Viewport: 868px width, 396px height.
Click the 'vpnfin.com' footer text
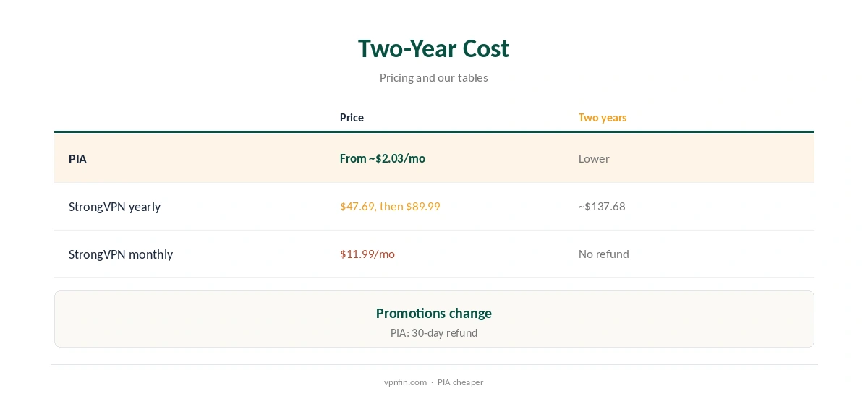[405, 382]
